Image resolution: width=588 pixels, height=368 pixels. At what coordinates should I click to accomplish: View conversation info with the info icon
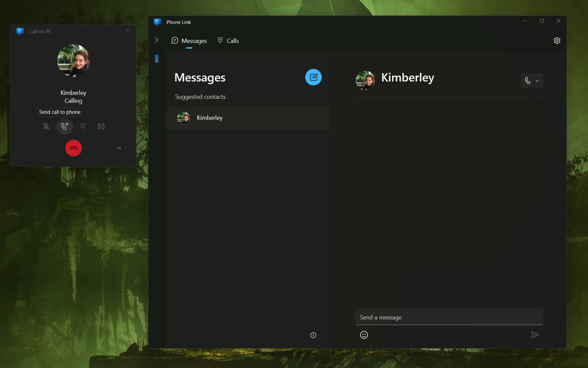click(x=313, y=335)
